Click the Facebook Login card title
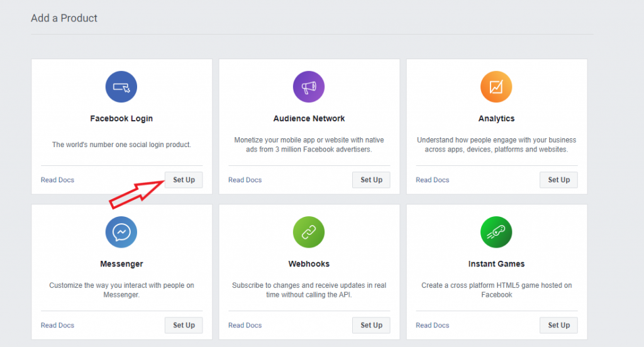Image resolution: width=644 pixels, height=347 pixels. point(121,118)
